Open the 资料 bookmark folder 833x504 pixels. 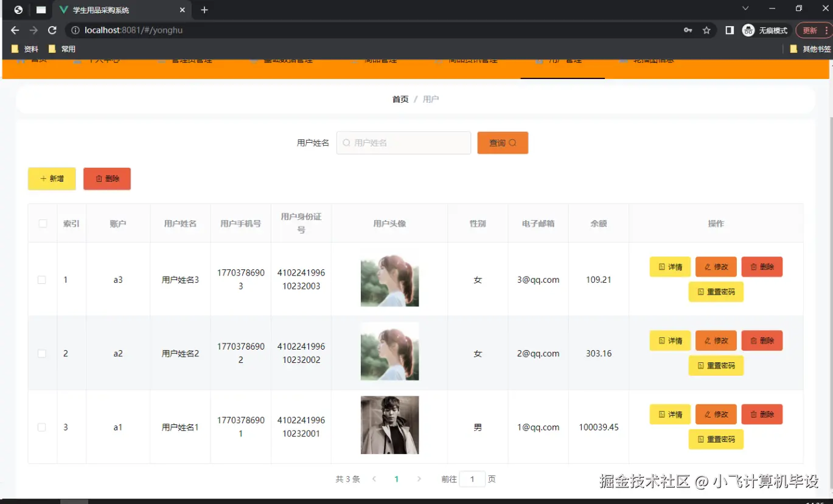25,49
